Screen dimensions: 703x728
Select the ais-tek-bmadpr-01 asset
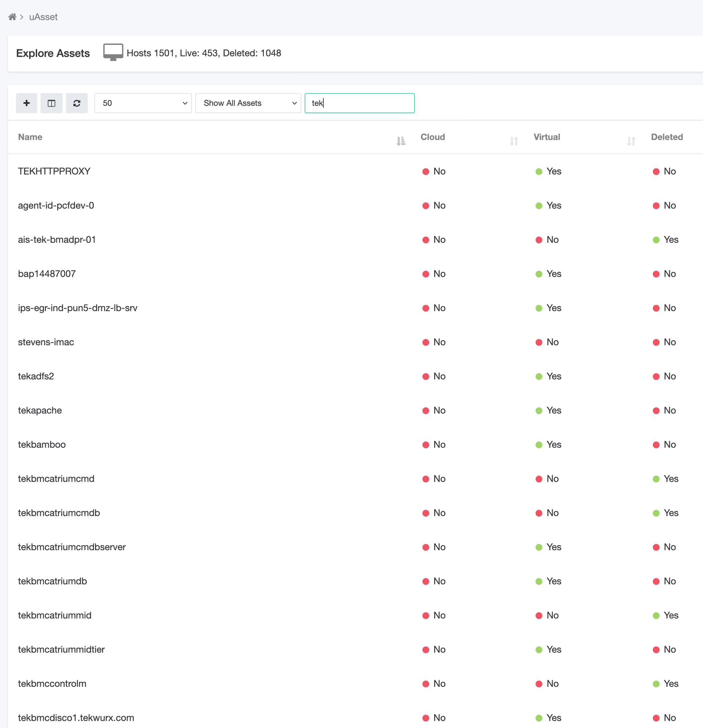(x=57, y=240)
